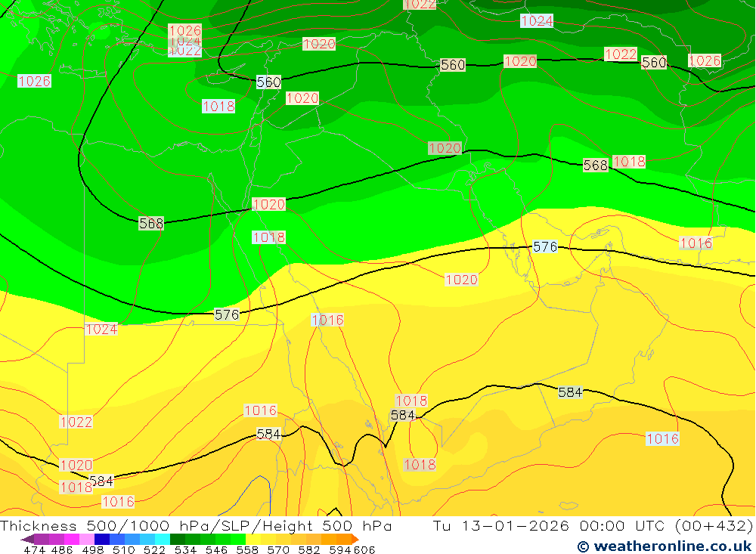Image resolution: width=756 pixels, height=554 pixels.
Task: Click the 1022 label next to 560
Action: (621, 54)
